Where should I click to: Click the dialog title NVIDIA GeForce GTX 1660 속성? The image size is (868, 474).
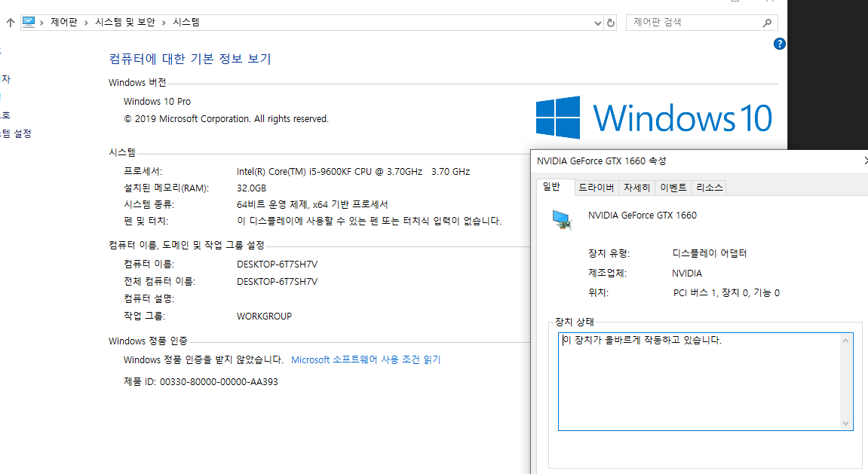[602, 161]
